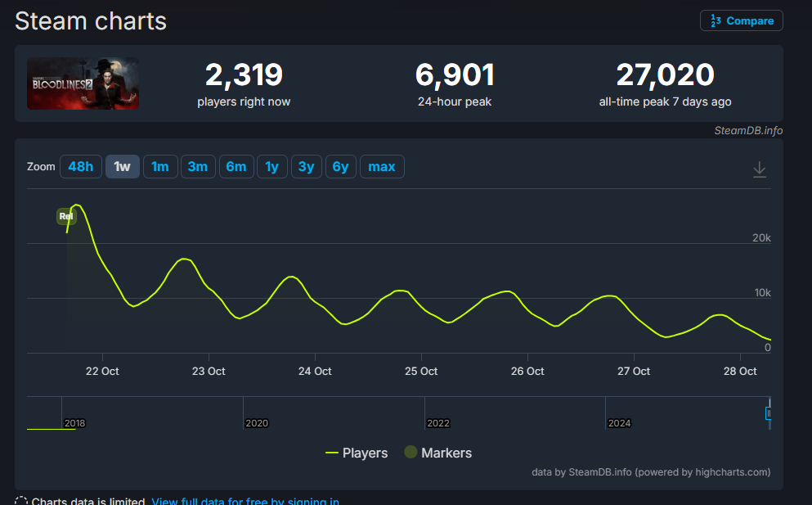Click the data by SteamDB.info highcharts credit
Viewport: 812px width, 505px height.
tap(651, 472)
